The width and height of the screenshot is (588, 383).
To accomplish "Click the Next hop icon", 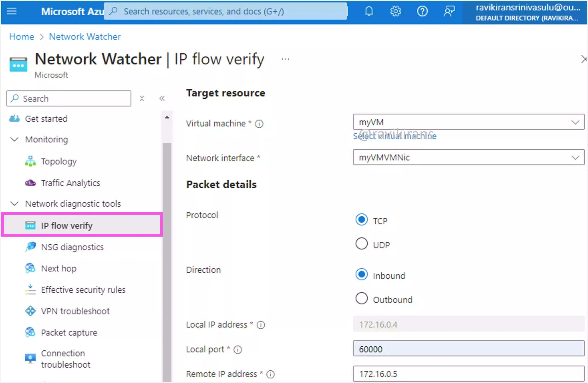I will (30, 268).
